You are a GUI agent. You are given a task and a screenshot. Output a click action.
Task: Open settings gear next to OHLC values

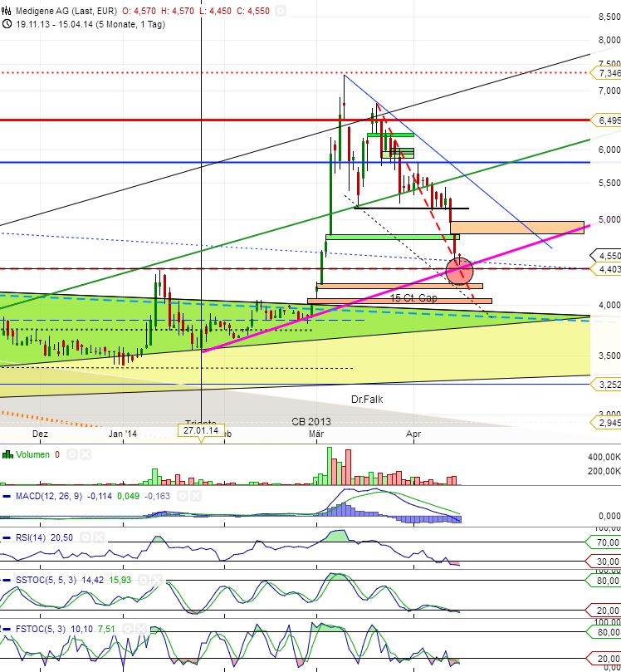280,11
